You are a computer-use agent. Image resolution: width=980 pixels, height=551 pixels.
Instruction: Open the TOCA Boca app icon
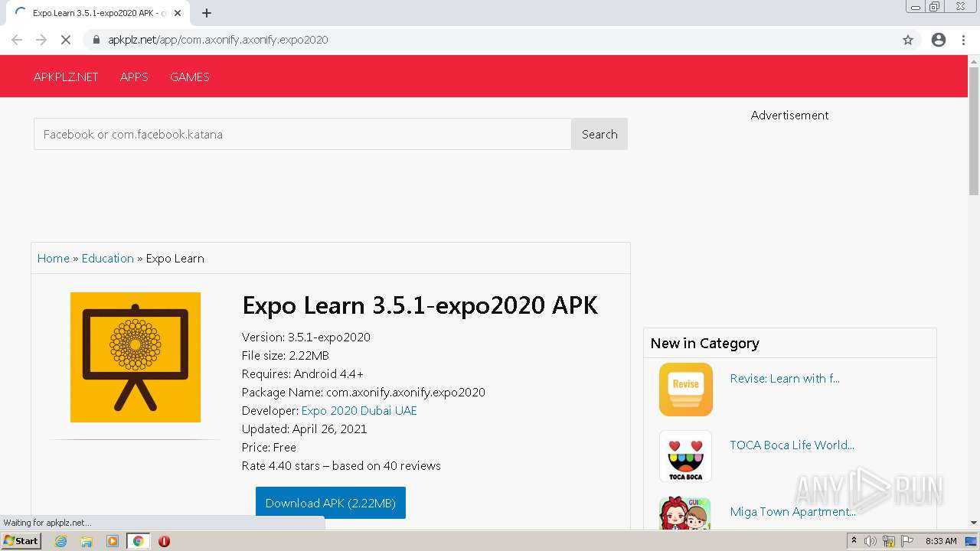tap(686, 456)
